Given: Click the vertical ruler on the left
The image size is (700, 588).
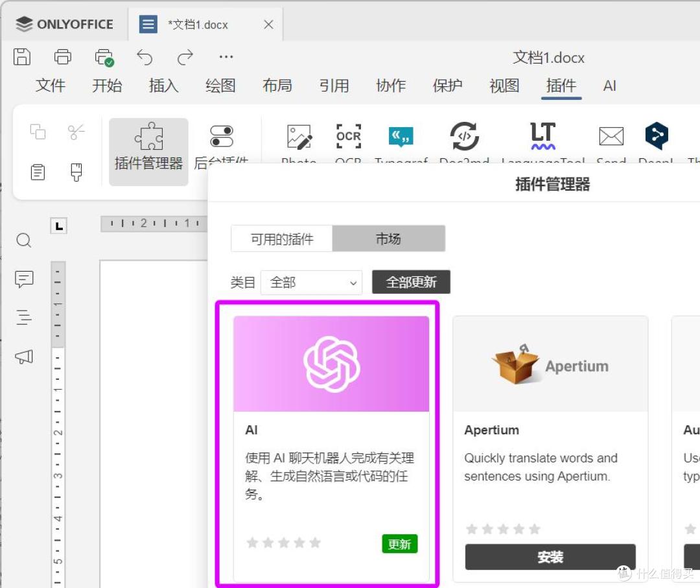Looking at the screenshot, I should coord(58,424).
